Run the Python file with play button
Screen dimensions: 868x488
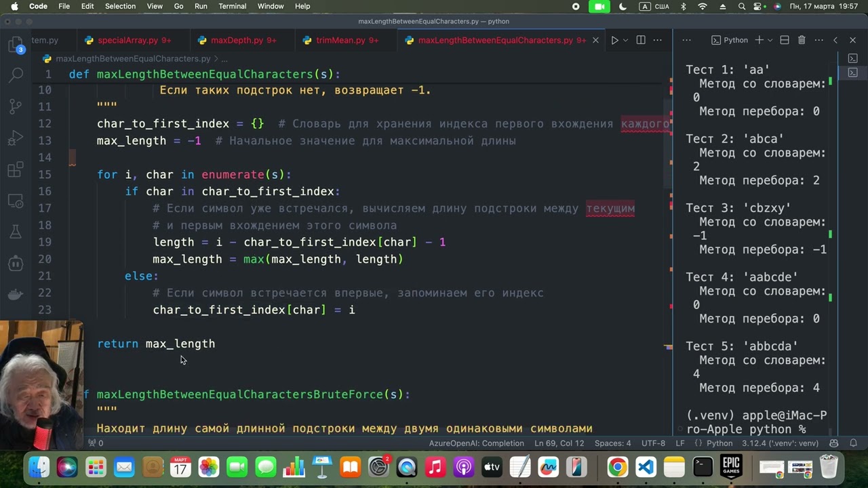tap(614, 40)
